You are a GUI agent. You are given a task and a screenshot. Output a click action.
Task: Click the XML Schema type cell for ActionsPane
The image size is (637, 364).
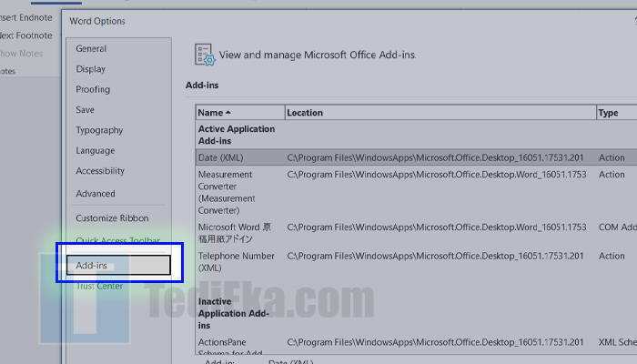click(x=618, y=342)
